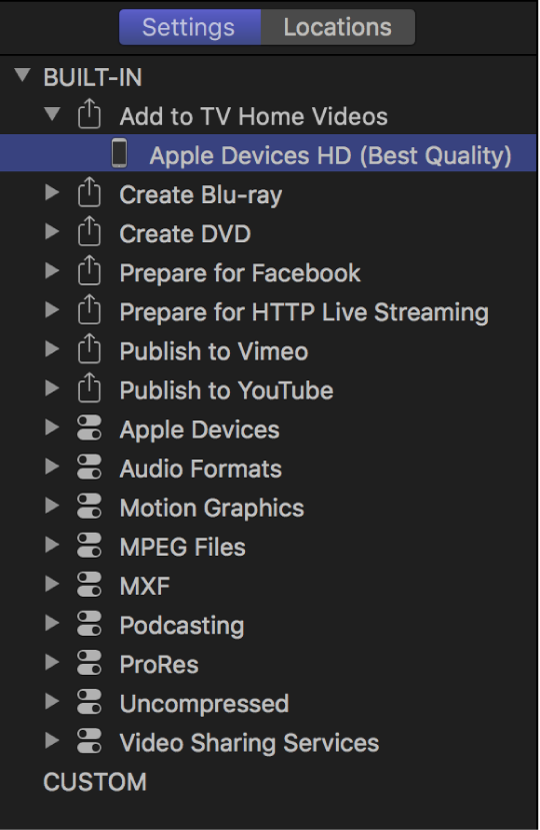The width and height of the screenshot is (540, 830).
Task: Collapse Add to TV Home Videos triangle
Action: coord(52,114)
